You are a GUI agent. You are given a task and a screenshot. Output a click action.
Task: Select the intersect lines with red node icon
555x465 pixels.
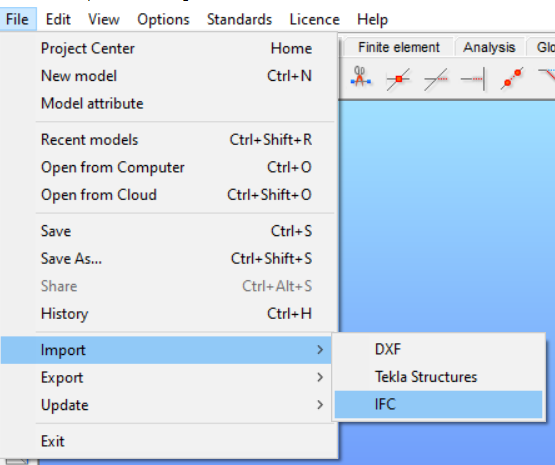[399, 79]
